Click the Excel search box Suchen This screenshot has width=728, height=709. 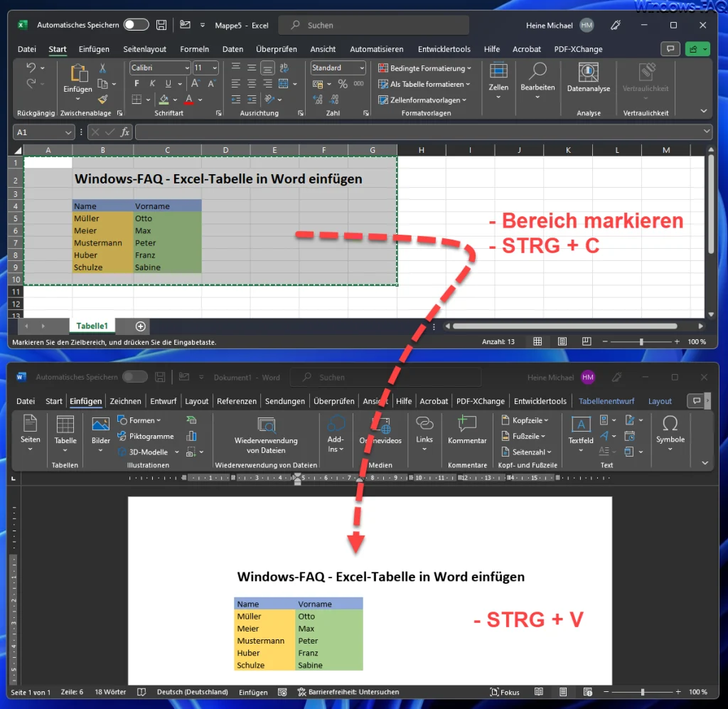[x=373, y=25]
